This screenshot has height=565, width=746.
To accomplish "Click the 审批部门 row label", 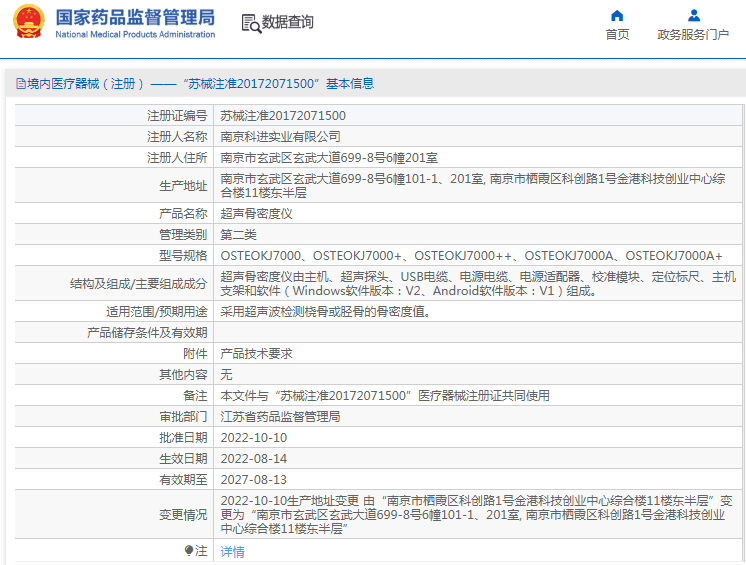I will coord(183,417).
